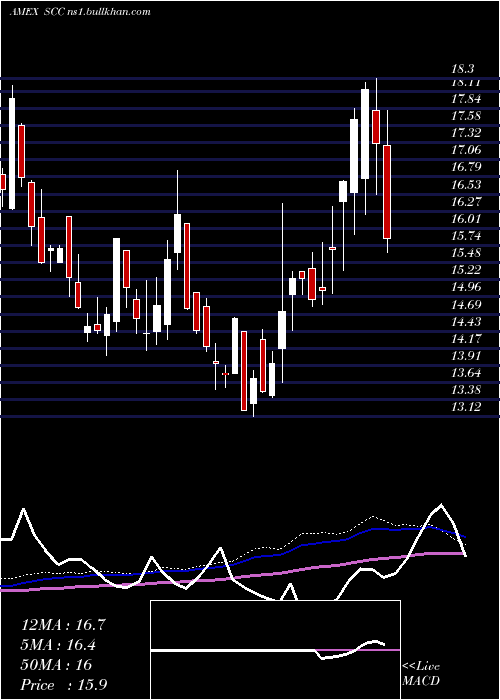Screen dimensions: 500x700
Task: Click the 13.38 price axis label
Action: tap(466, 390)
